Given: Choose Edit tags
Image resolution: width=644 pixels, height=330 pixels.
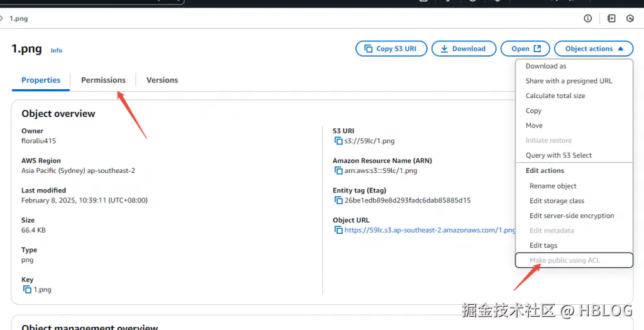Looking at the screenshot, I should coord(574,245).
